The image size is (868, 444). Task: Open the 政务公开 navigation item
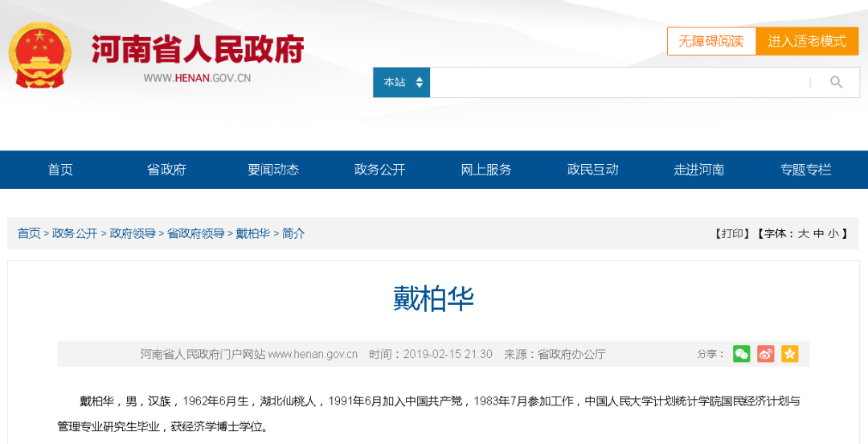click(x=379, y=170)
